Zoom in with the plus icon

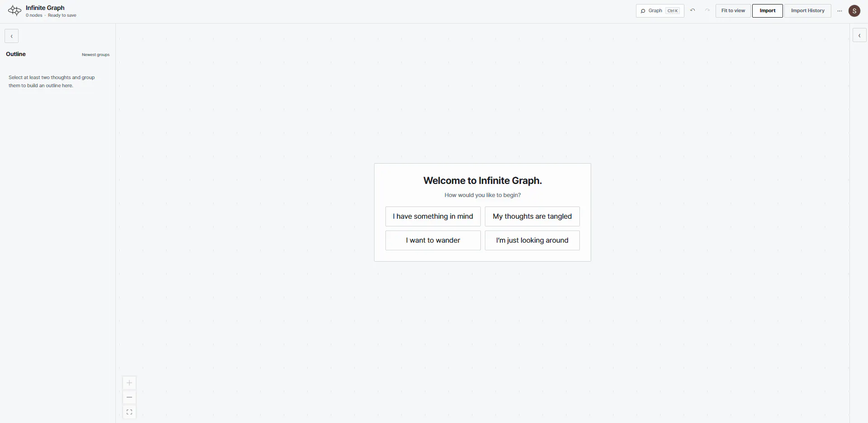129,383
